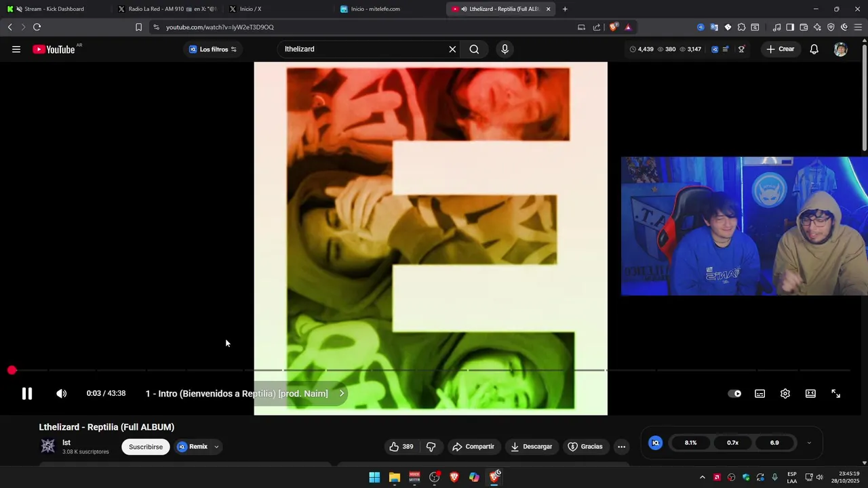Image resolution: width=868 pixels, height=488 pixels.
Task: Open the translate extension icon
Action: (x=714, y=27)
